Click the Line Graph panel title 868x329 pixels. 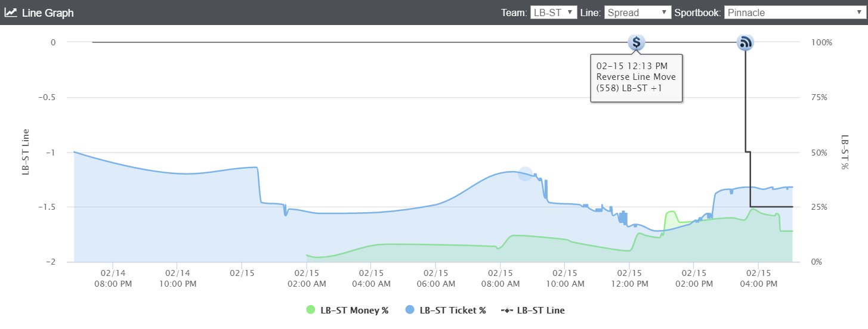point(48,13)
